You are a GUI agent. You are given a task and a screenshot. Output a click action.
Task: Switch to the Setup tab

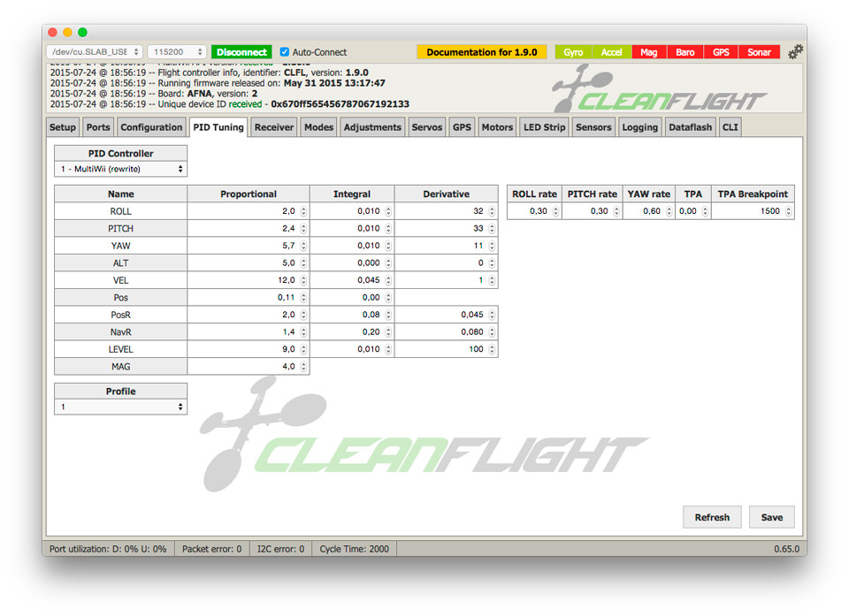pyautogui.click(x=63, y=127)
